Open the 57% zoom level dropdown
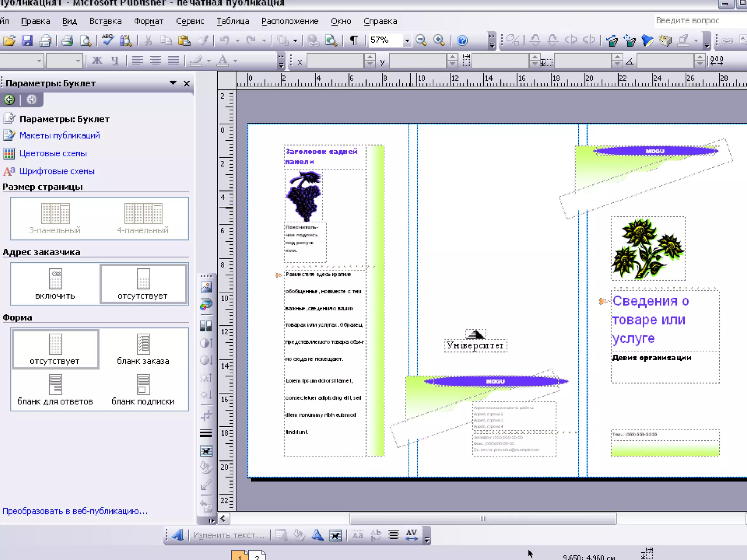 coord(407,40)
